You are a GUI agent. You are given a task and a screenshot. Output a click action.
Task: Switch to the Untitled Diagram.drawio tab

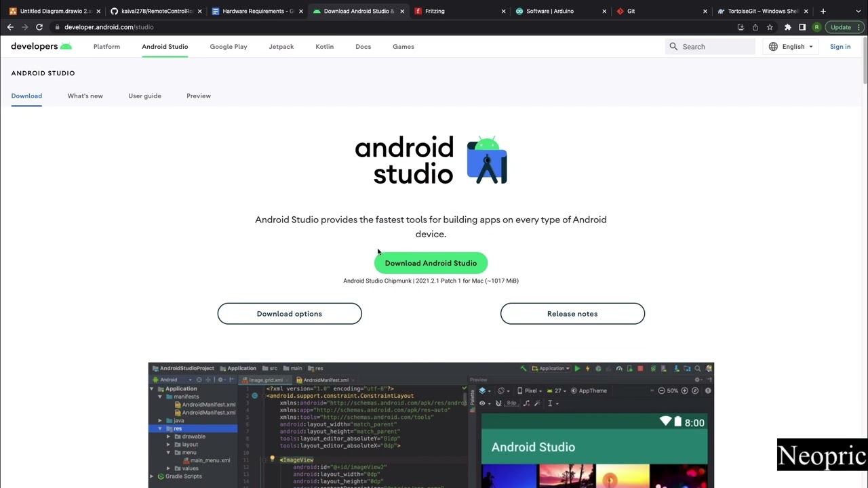pyautogui.click(x=53, y=11)
